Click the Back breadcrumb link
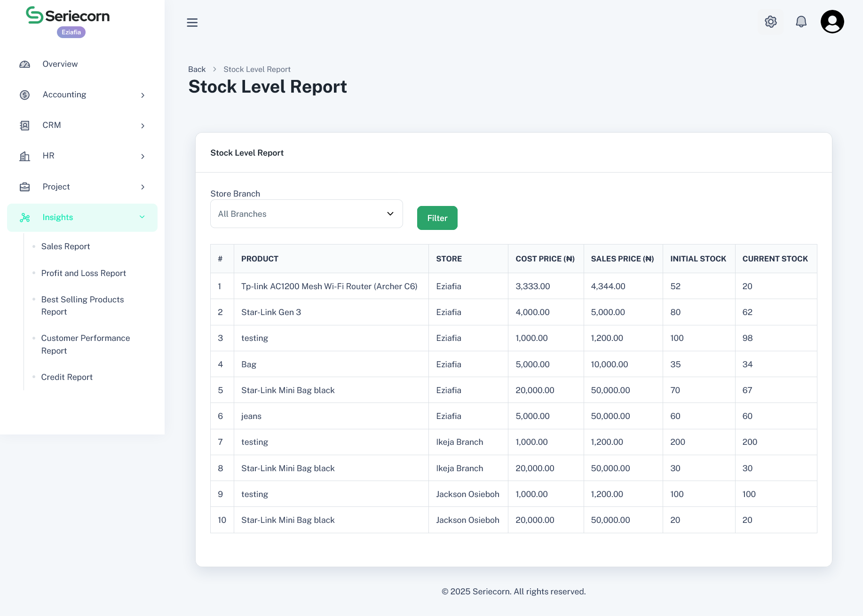Screen dimensions: 863x616 click(197, 69)
